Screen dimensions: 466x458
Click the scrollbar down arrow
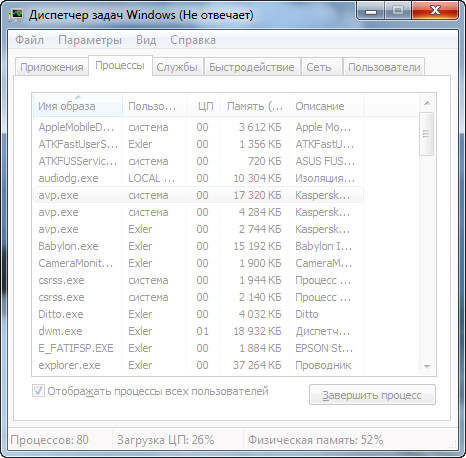(x=427, y=367)
